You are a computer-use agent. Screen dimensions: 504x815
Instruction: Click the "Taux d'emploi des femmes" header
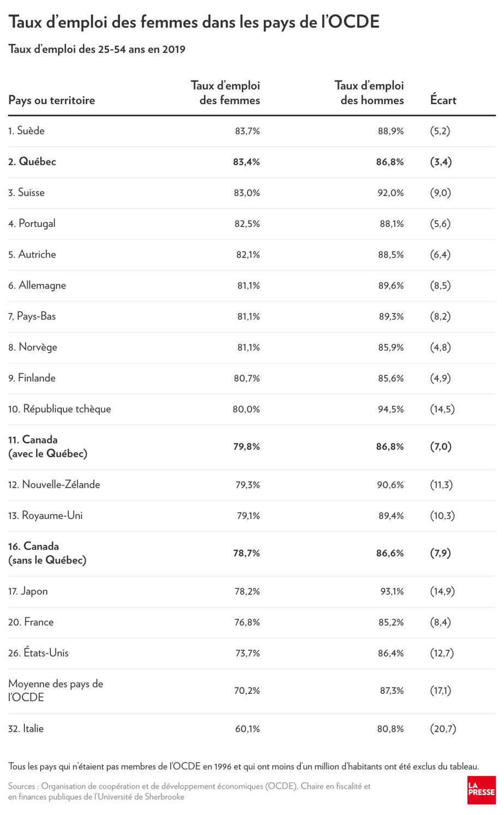(x=225, y=93)
